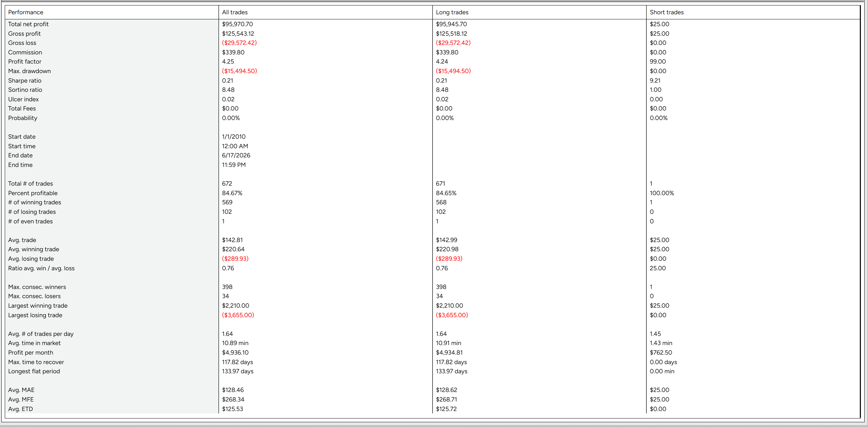868x427 pixels.
Task: Click the Total Fees row label
Action: 22,108
